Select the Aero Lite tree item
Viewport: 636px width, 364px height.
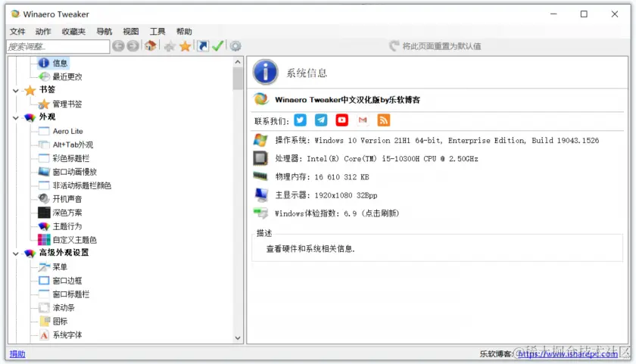67,131
